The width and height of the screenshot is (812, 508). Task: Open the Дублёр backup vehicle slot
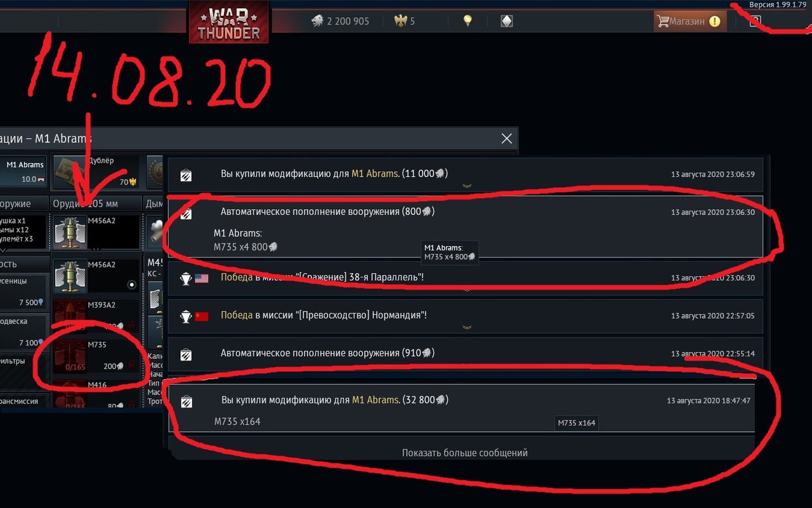[x=96, y=171]
